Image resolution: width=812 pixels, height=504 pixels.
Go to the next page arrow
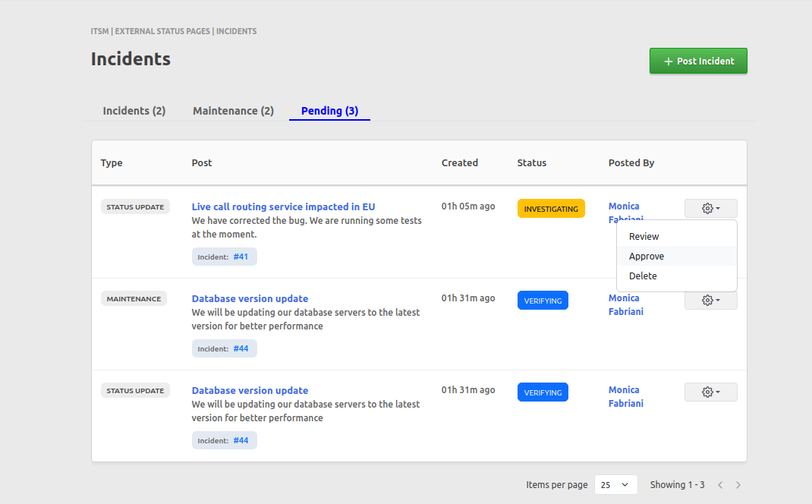tap(738, 485)
